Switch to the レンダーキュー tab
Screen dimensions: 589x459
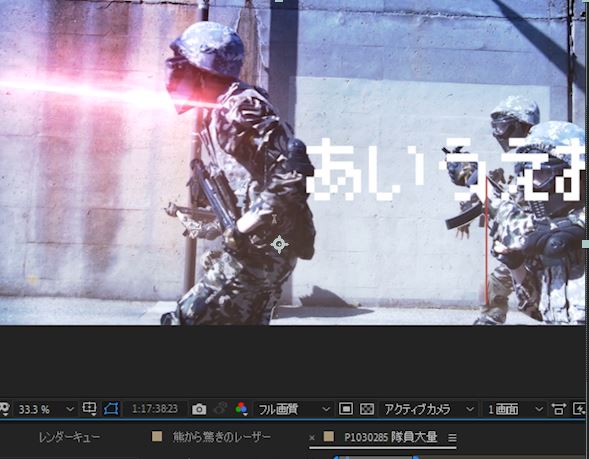tap(69, 437)
